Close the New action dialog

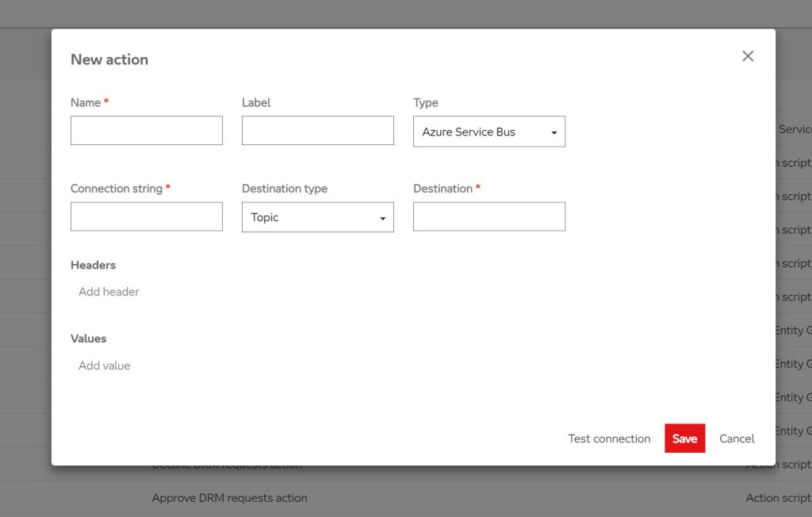click(x=747, y=56)
